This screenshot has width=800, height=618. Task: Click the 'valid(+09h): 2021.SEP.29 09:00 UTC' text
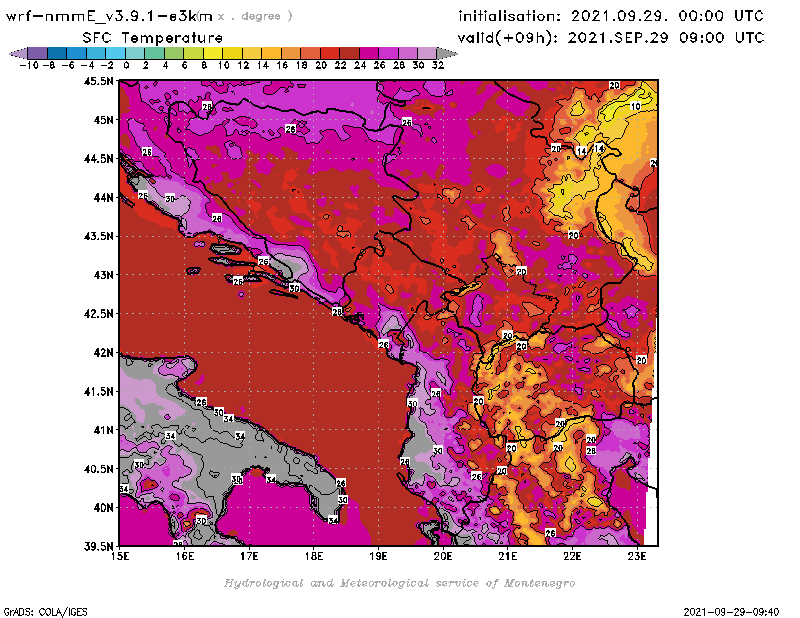[x=611, y=38]
